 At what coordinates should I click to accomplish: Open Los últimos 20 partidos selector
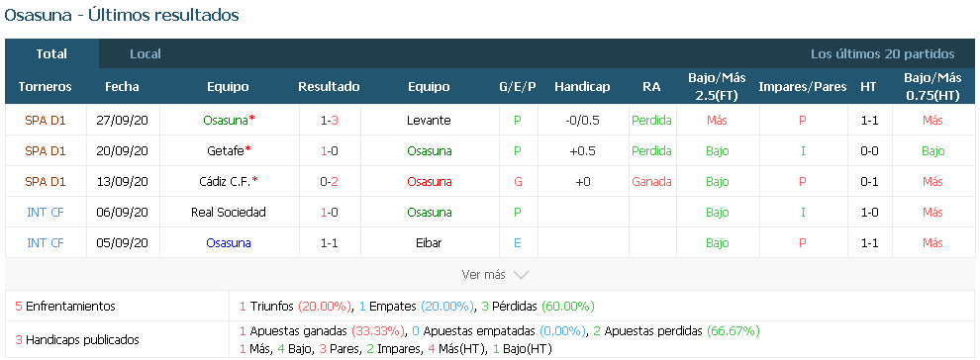pyautogui.click(x=883, y=53)
